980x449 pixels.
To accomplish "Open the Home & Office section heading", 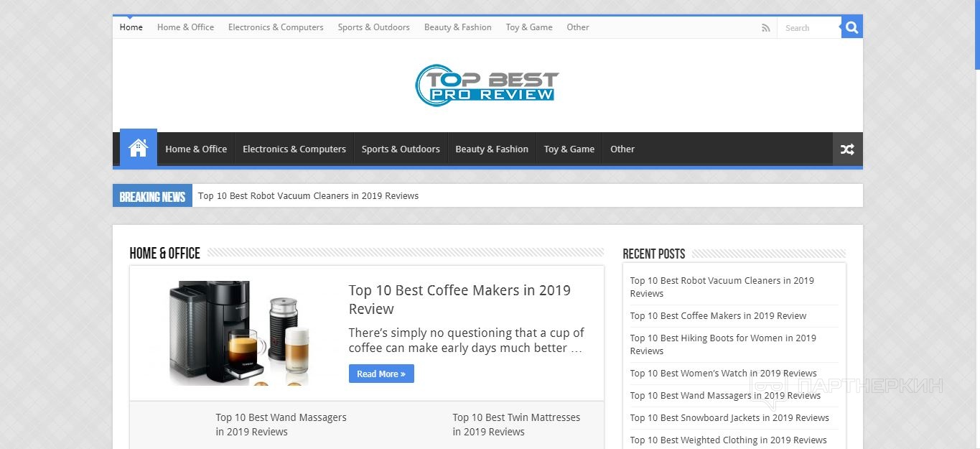I will [164, 253].
